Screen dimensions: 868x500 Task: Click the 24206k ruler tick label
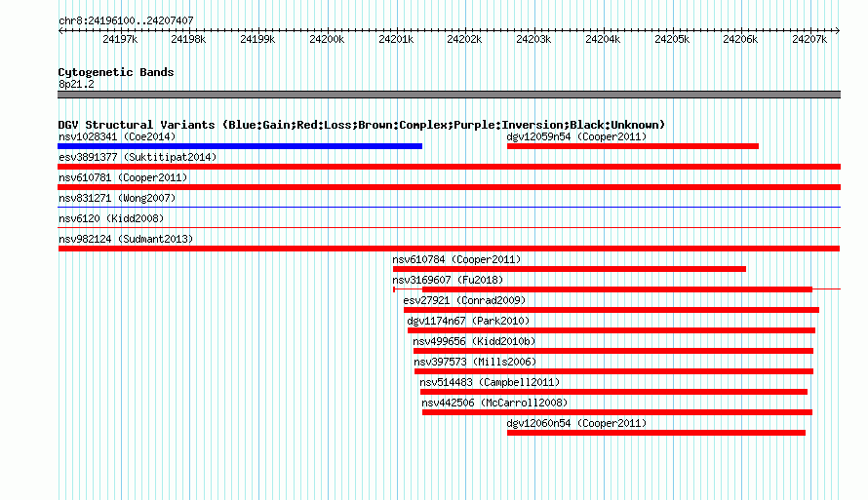pyautogui.click(x=740, y=39)
